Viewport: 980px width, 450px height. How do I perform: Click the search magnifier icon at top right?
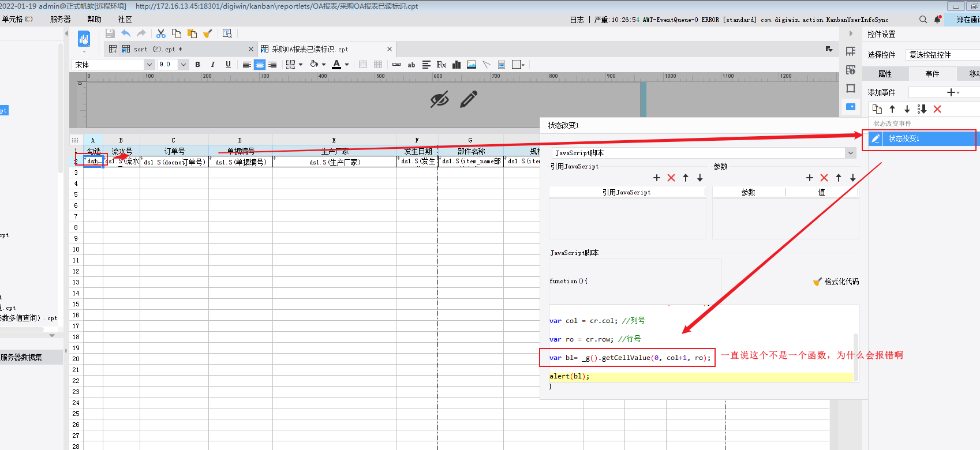923,19
